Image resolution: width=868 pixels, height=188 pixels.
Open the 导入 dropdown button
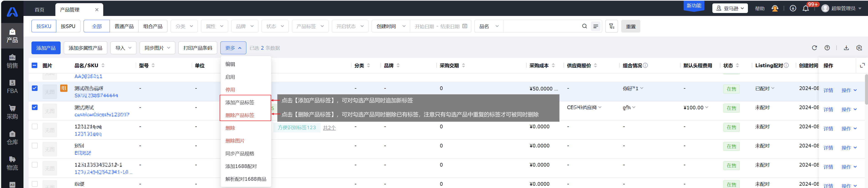[x=123, y=48]
